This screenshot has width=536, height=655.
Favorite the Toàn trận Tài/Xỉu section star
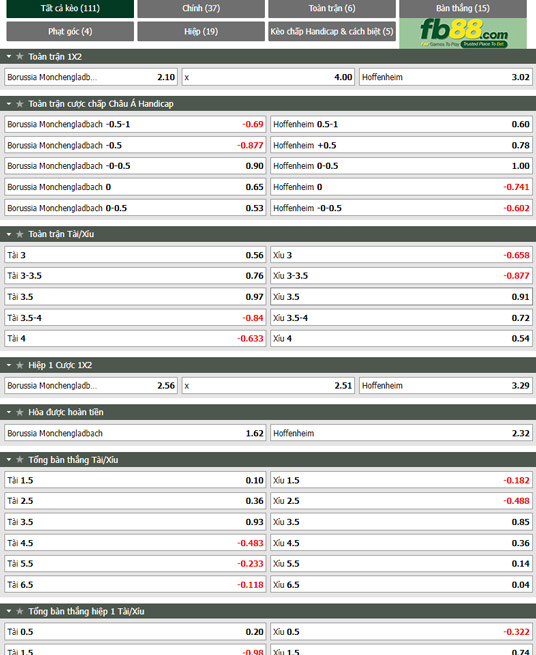tap(20, 234)
